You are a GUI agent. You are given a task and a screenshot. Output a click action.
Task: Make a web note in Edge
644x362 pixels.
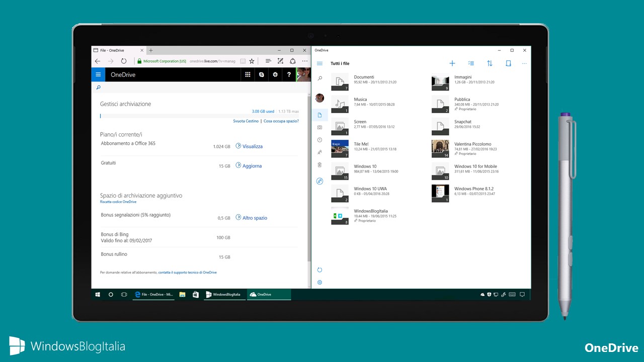[280, 61]
